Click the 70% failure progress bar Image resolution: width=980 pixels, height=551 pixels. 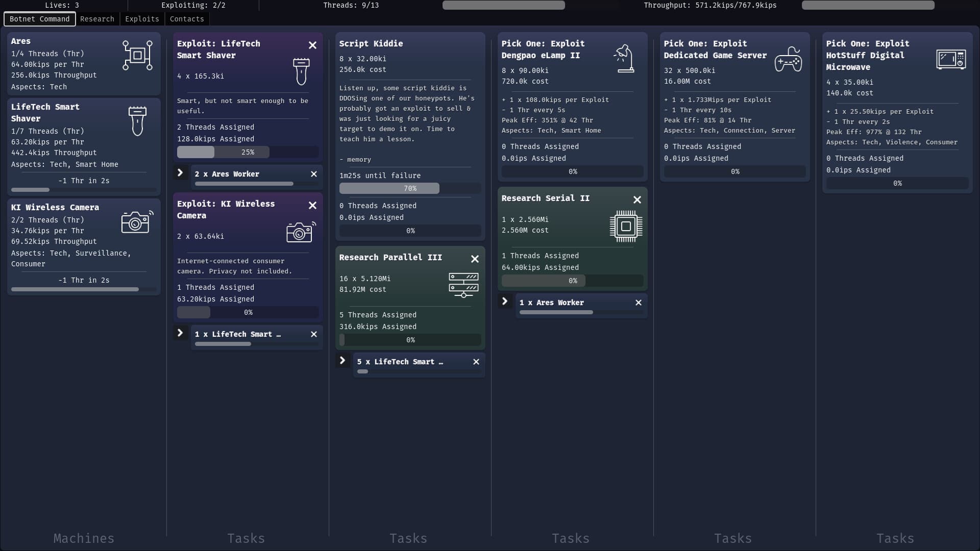[x=410, y=188]
